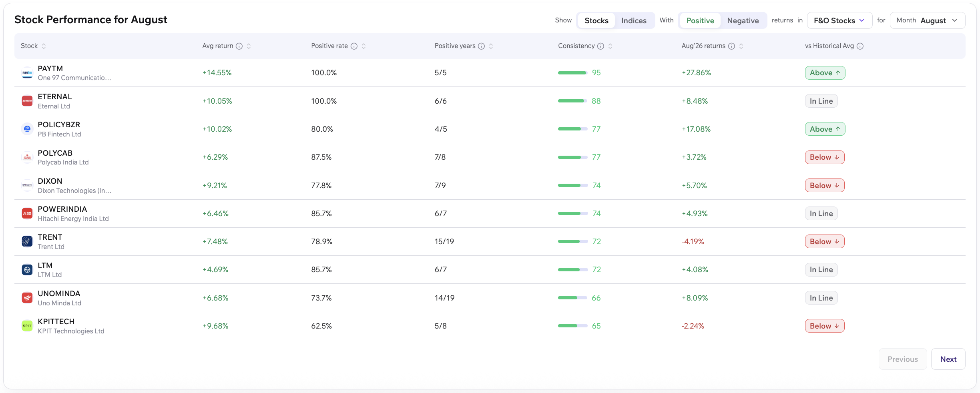Click the TRENT logo icon

(x=27, y=241)
